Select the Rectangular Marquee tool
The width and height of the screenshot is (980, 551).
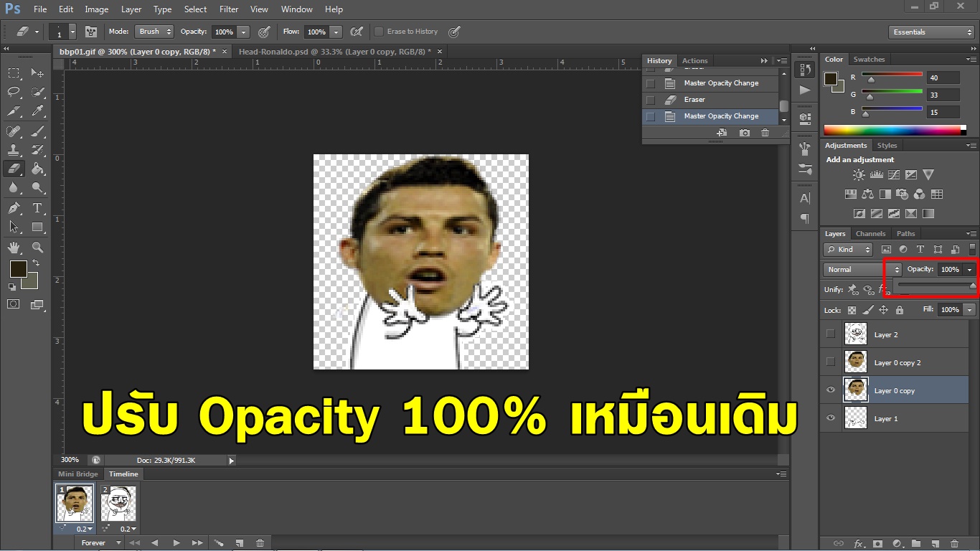coord(14,73)
